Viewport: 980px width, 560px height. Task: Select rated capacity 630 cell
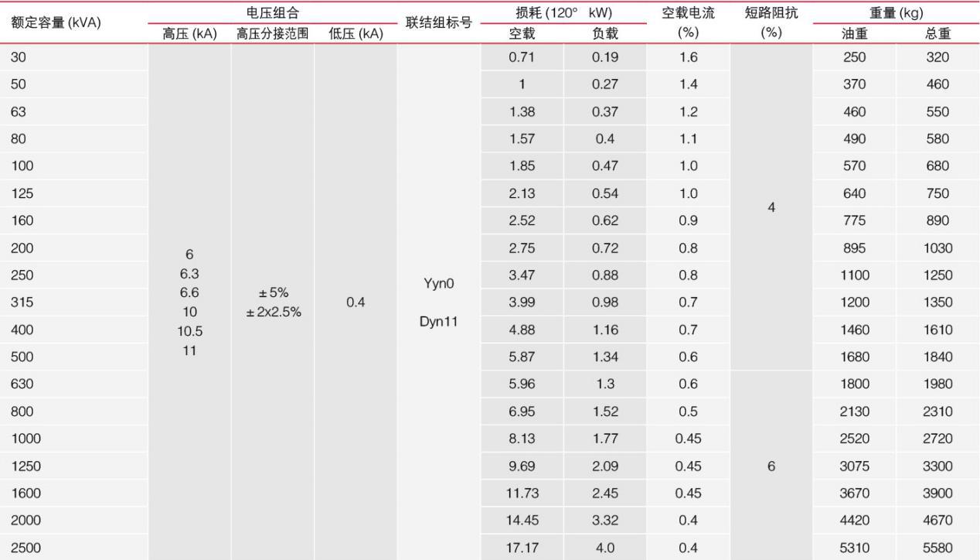22,384
